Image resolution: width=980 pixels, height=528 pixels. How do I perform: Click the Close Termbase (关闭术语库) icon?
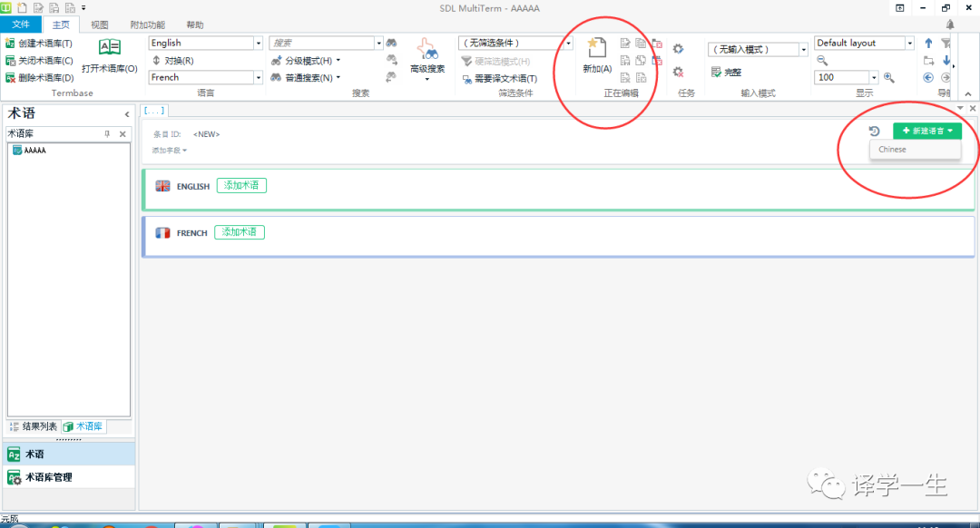(10, 61)
